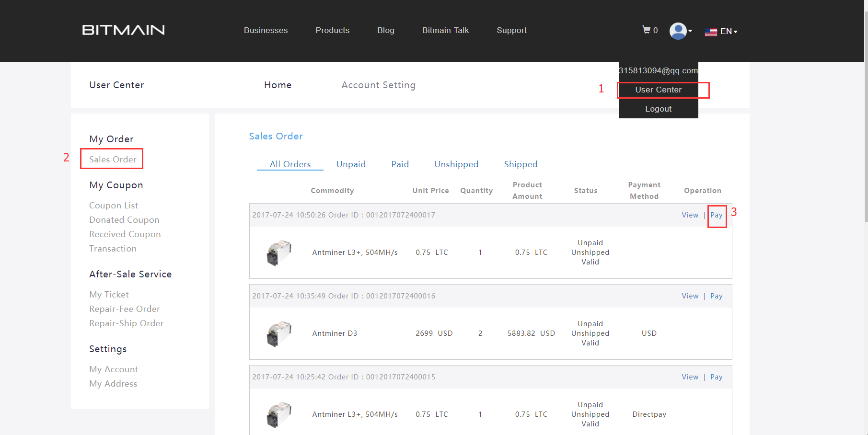Viewport: 868px width, 435px height.
Task: Select User Center in account dropdown
Action: pos(658,90)
